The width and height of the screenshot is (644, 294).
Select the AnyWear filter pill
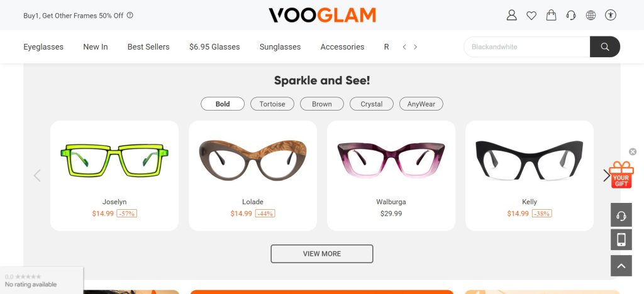(421, 104)
